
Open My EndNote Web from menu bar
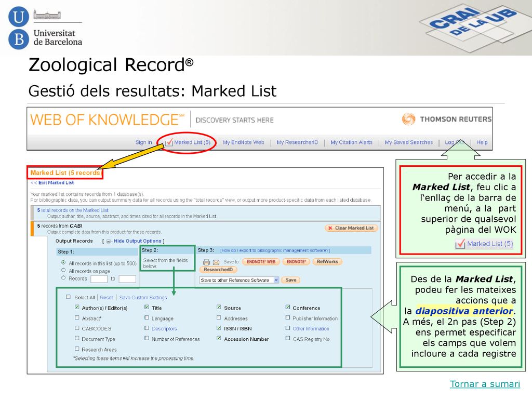[x=243, y=142]
